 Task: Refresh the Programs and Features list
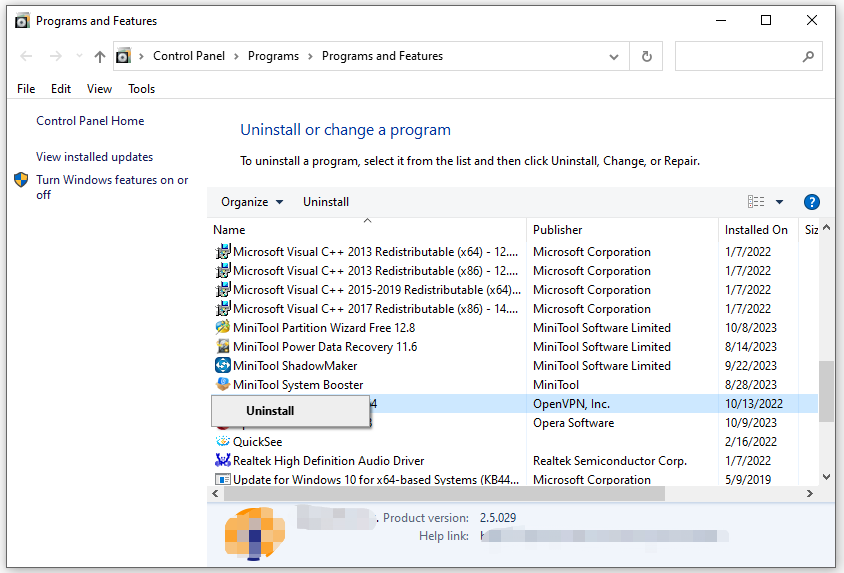[646, 56]
